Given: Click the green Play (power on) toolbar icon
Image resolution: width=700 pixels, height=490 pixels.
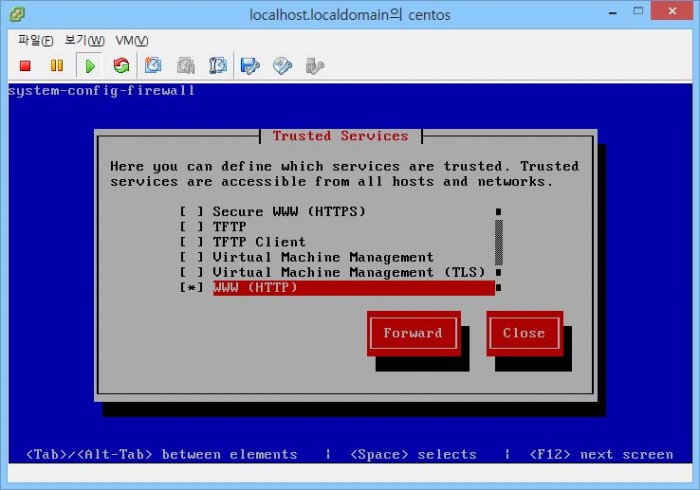Looking at the screenshot, I should (90, 66).
